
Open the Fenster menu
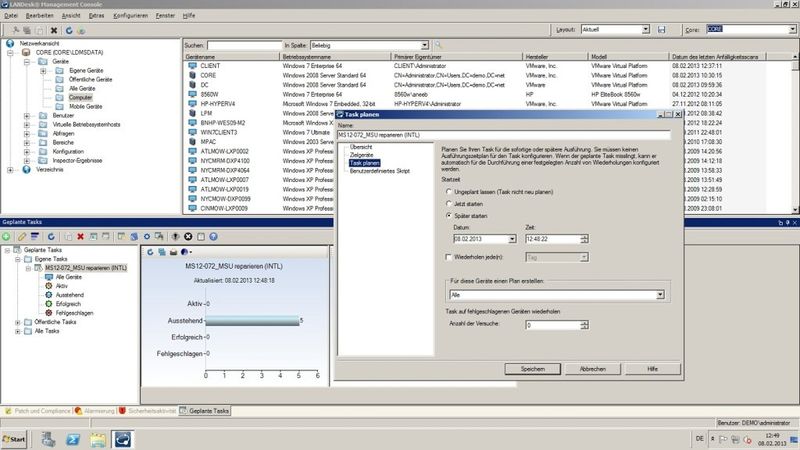pyautogui.click(x=165, y=16)
